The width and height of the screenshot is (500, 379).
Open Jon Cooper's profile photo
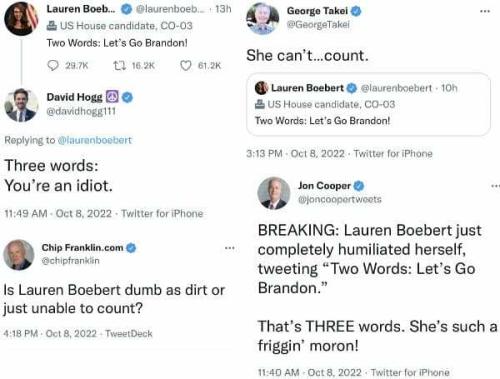pos(274,193)
